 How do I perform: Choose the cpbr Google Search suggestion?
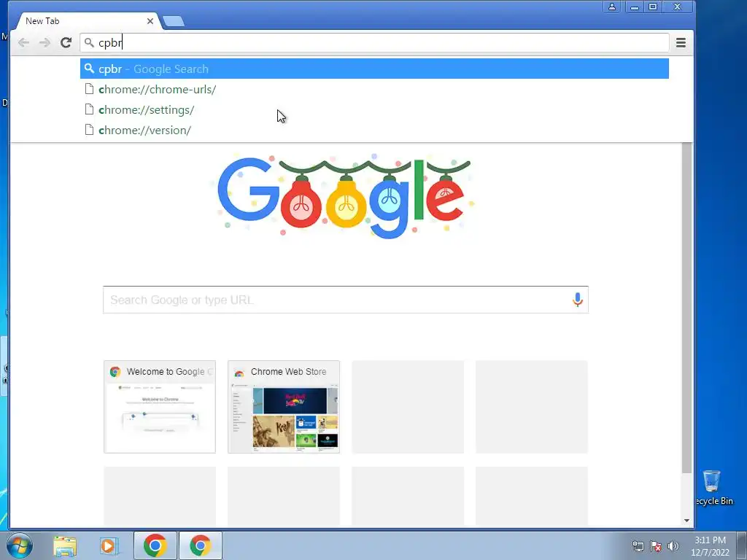point(374,69)
